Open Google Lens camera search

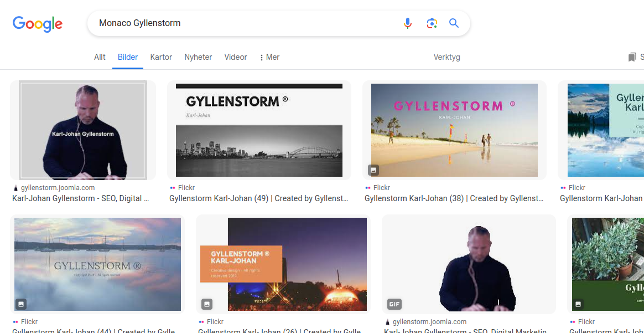pos(432,23)
